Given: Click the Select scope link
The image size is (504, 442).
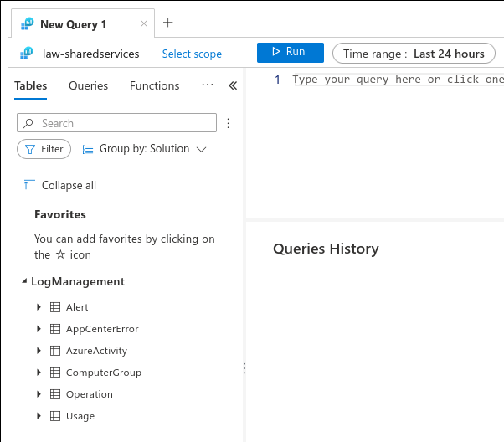Looking at the screenshot, I should pos(192,54).
